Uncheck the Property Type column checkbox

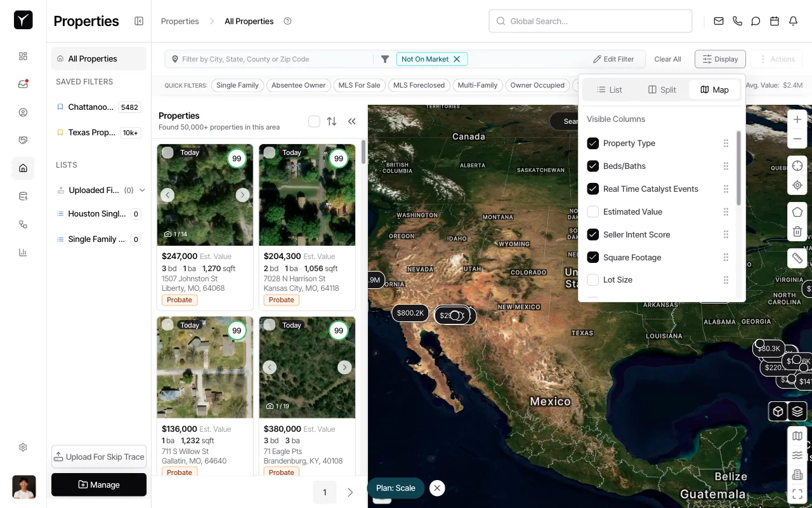pyautogui.click(x=593, y=144)
